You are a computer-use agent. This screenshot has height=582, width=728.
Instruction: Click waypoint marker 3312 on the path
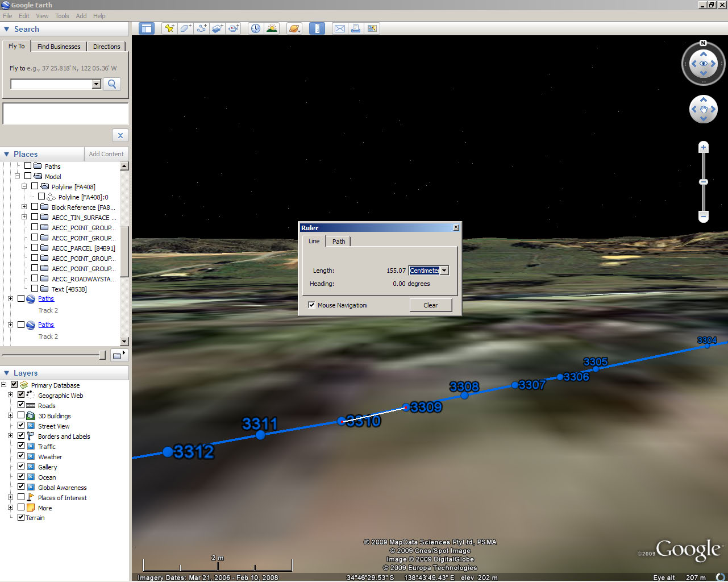pyautogui.click(x=168, y=452)
